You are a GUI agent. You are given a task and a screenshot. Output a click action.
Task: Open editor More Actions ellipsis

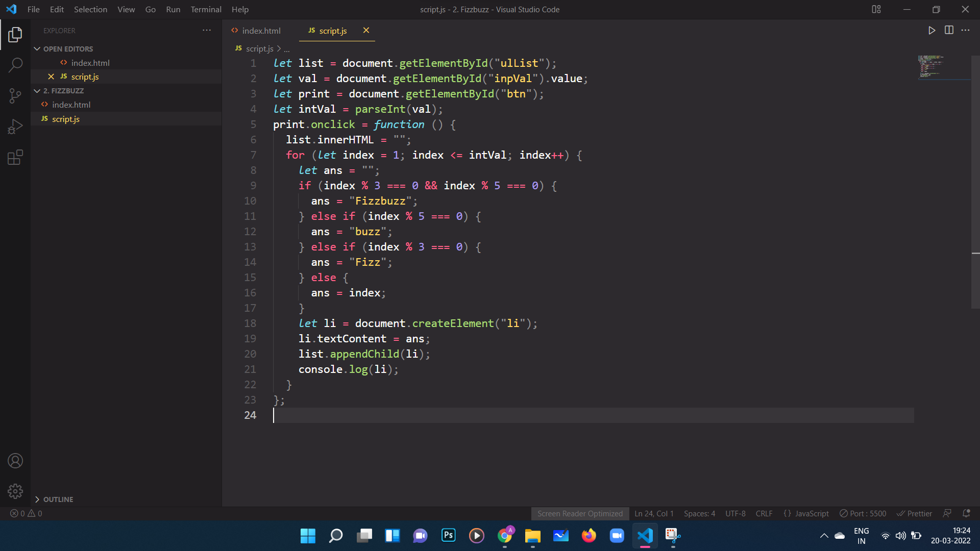[965, 30]
